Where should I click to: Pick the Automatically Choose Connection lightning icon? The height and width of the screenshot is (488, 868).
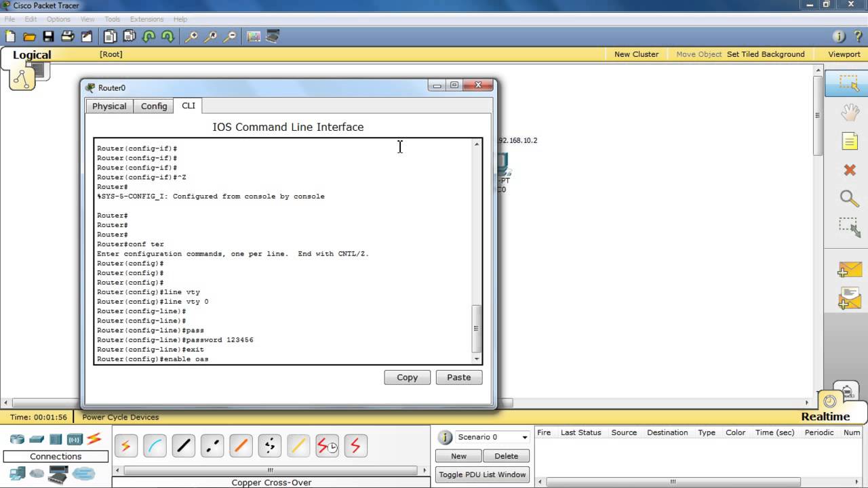pos(125,446)
